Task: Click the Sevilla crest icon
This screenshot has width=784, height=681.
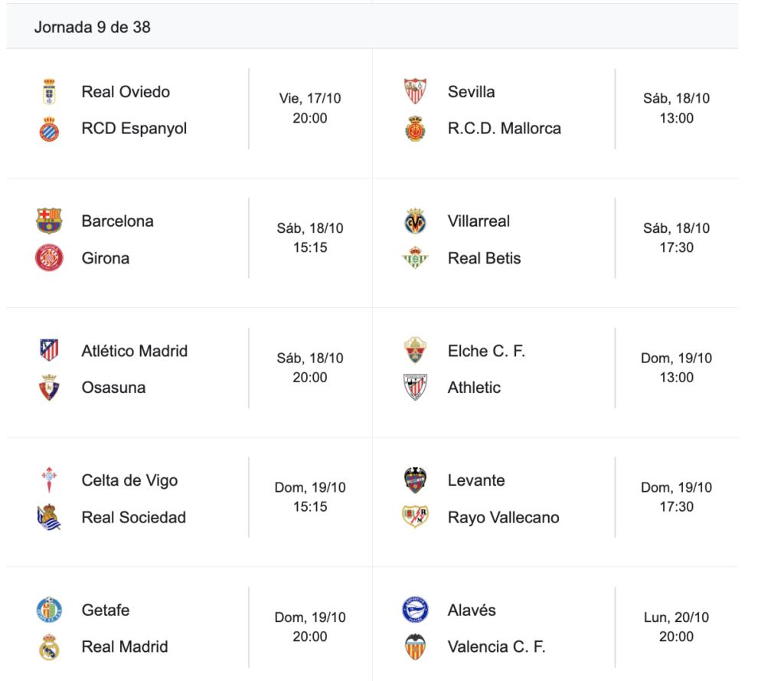Action: tap(415, 92)
